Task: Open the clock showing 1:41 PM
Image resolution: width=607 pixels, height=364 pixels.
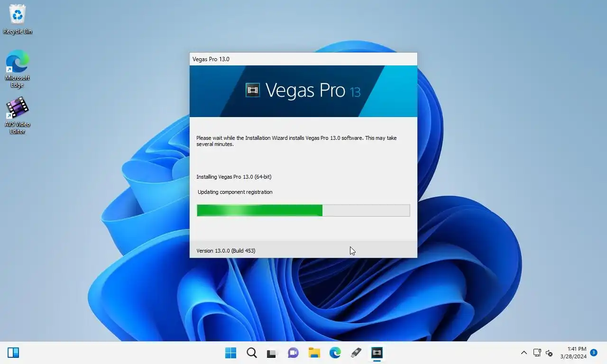Action: coord(573,353)
